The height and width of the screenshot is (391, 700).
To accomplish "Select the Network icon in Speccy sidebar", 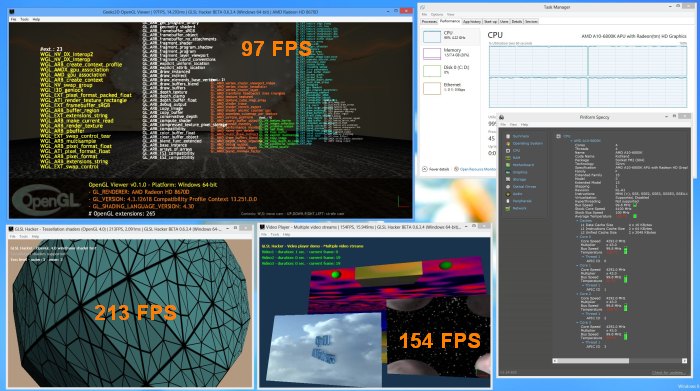I will click(508, 208).
